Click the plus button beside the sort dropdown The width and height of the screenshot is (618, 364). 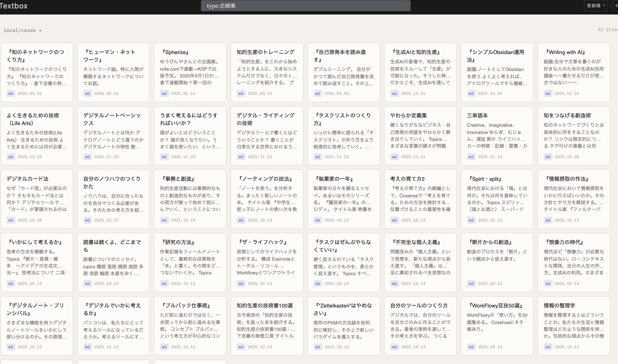click(615, 6)
